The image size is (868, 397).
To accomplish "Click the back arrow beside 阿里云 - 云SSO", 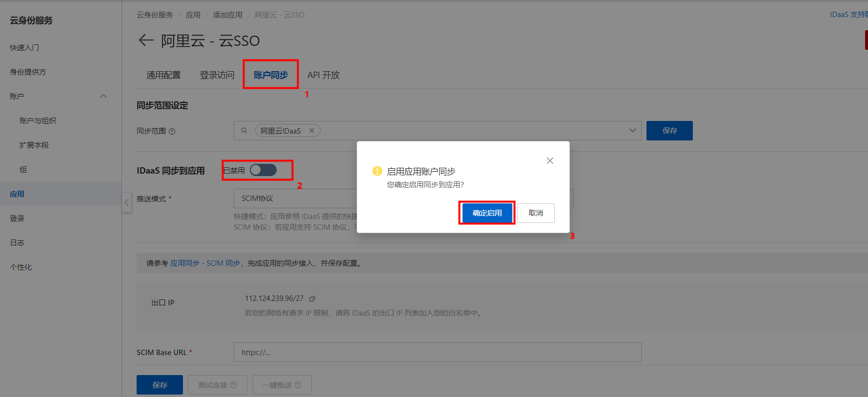I will click(146, 40).
